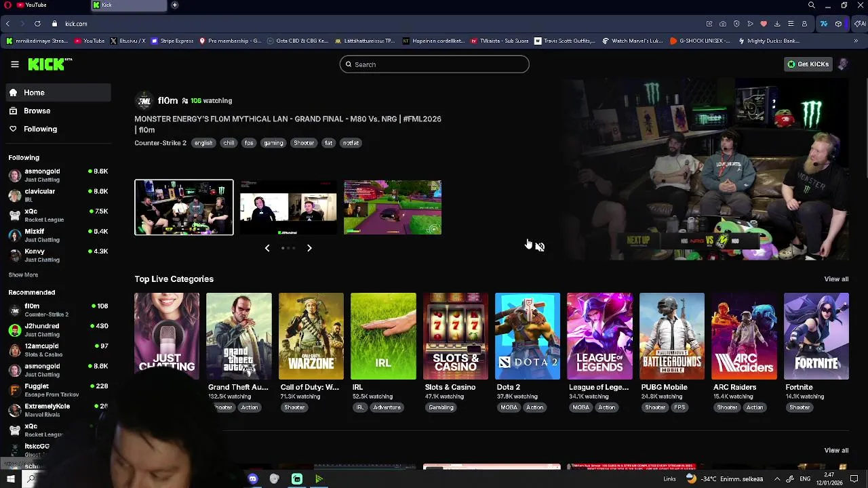This screenshot has width=868, height=488.
Task: Open 12amcupid in Recommended list
Action: [58, 350]
